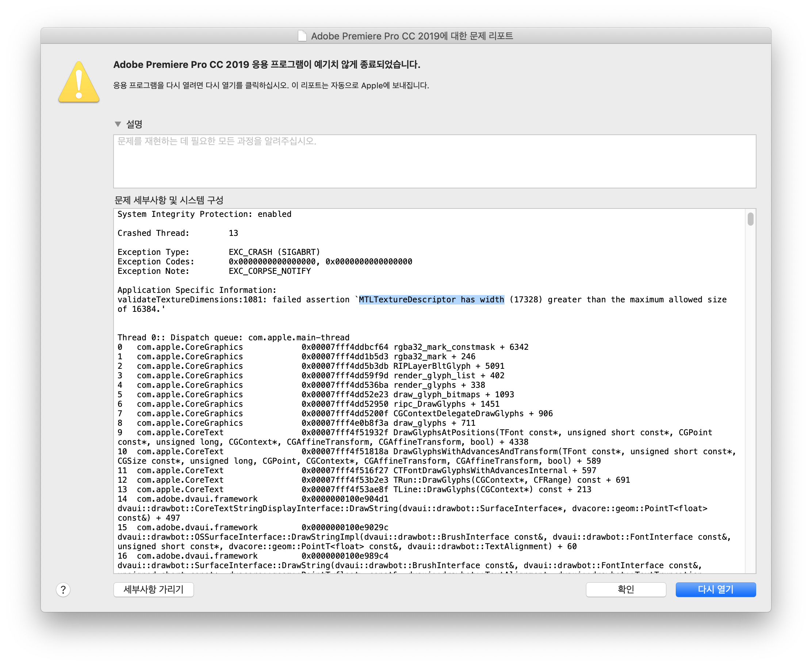Click the Exception Type EXC_CRASH line
The height and width of the screenshot is (666, 812).
click(x=219, y=252)
